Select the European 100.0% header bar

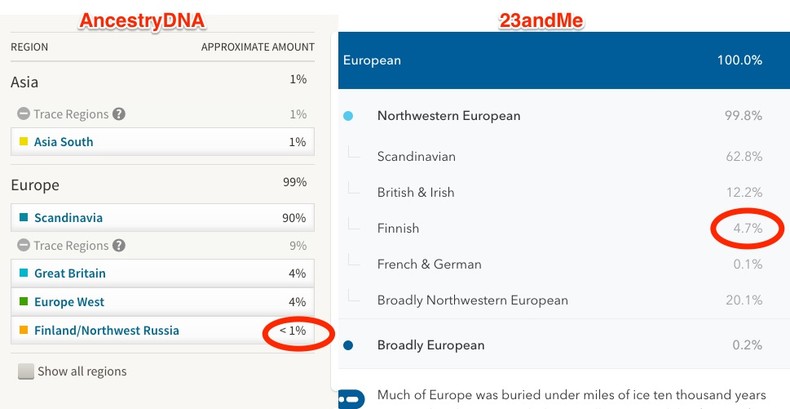click(x=563, y=60)
